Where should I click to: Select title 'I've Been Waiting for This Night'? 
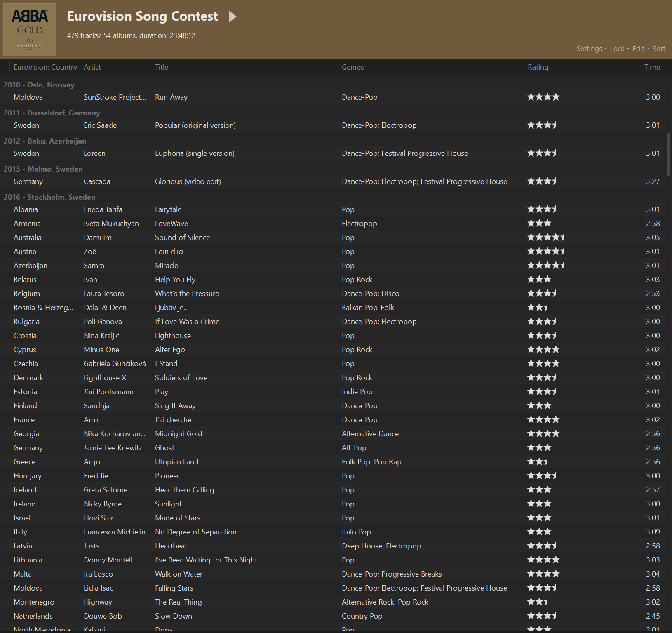coord(206,560)
